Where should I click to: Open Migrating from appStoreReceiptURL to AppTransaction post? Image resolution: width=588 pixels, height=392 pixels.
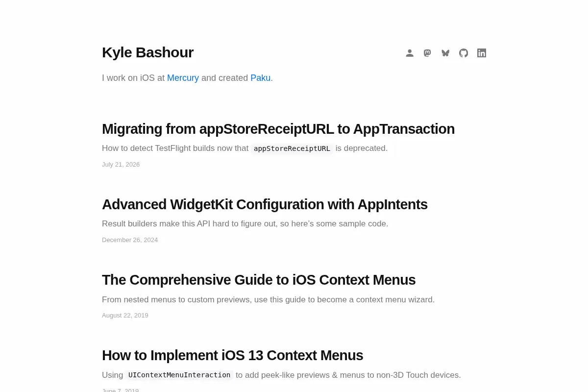tap(278, 129)
